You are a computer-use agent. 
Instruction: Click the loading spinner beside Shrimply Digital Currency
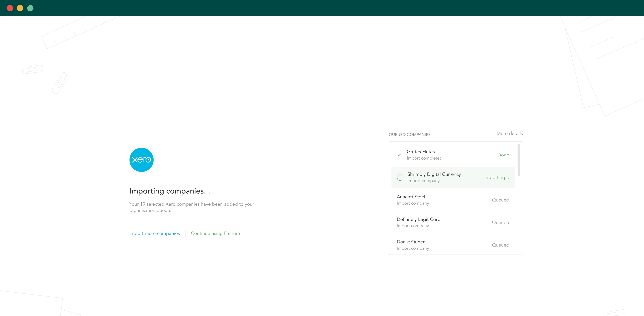(400, 178)
